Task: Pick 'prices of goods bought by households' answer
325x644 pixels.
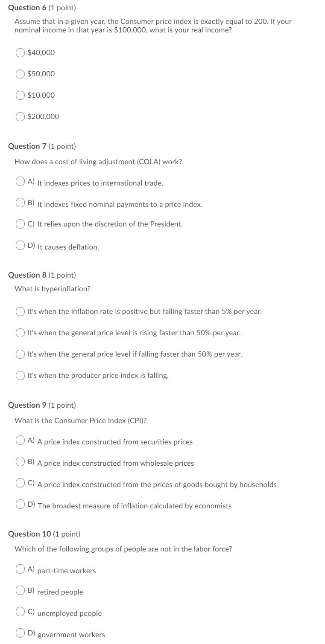Action: (20, 483)
